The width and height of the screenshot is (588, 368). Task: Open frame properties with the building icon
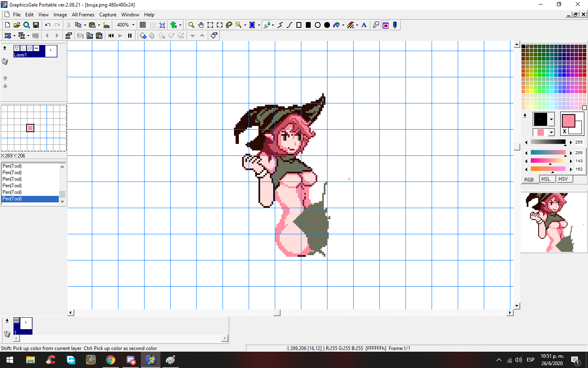click(x=68, y=36)
